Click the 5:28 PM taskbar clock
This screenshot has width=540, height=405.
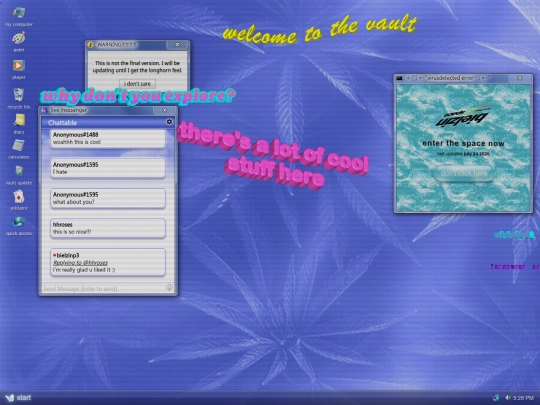click(523, 398)
